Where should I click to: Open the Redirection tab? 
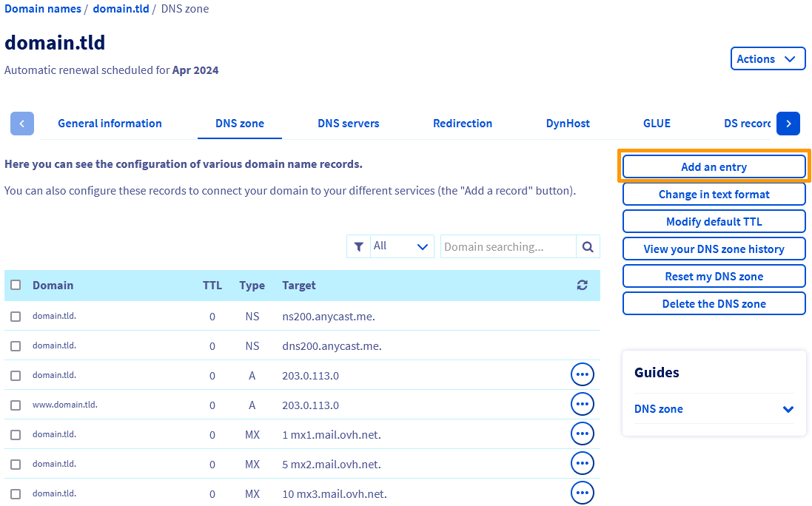point(462,124)
